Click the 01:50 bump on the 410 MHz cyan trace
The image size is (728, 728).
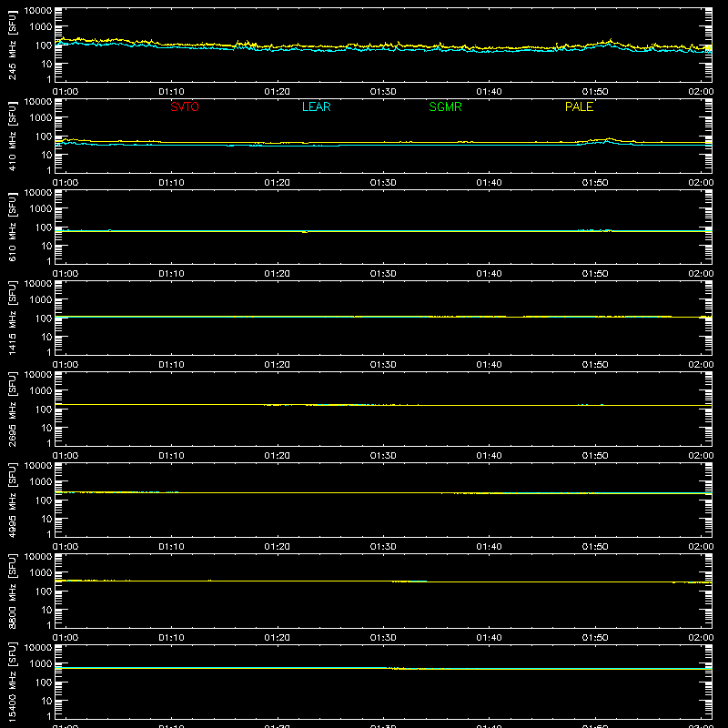pos(607,142)
